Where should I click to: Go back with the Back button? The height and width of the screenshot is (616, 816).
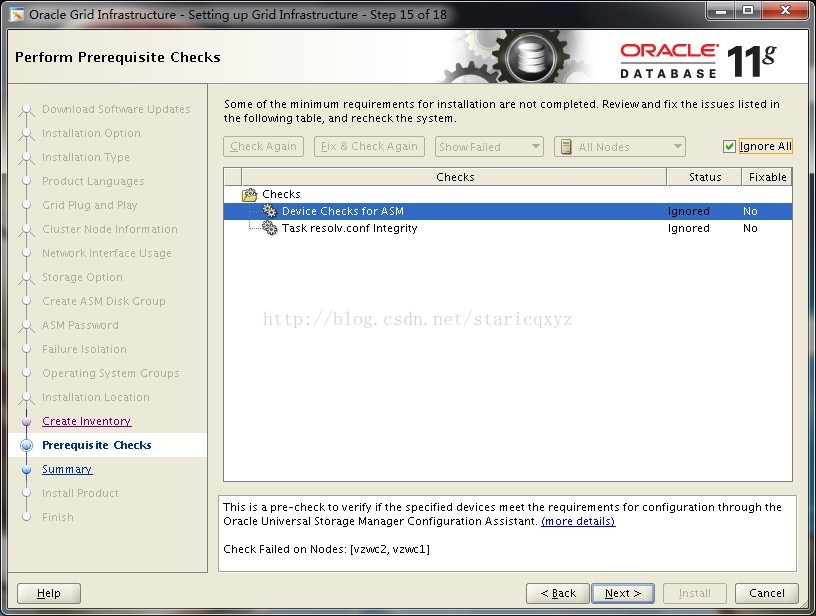pyautogui.click(x=558, y=593)
